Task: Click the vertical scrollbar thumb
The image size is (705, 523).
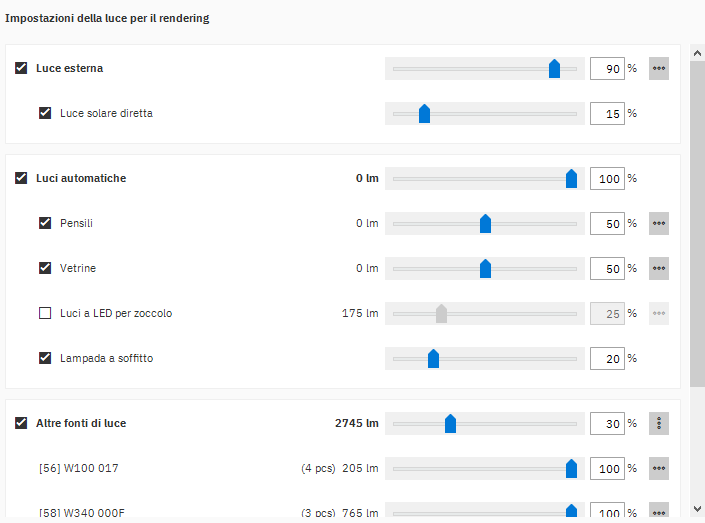Action: pyautogui.click(x=697, y=225)
